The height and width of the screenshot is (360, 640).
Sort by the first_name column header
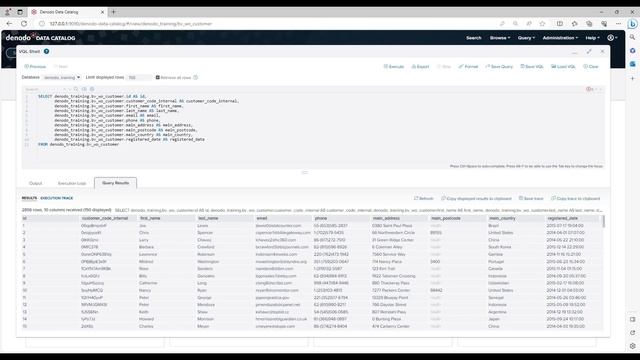point(167,218)
